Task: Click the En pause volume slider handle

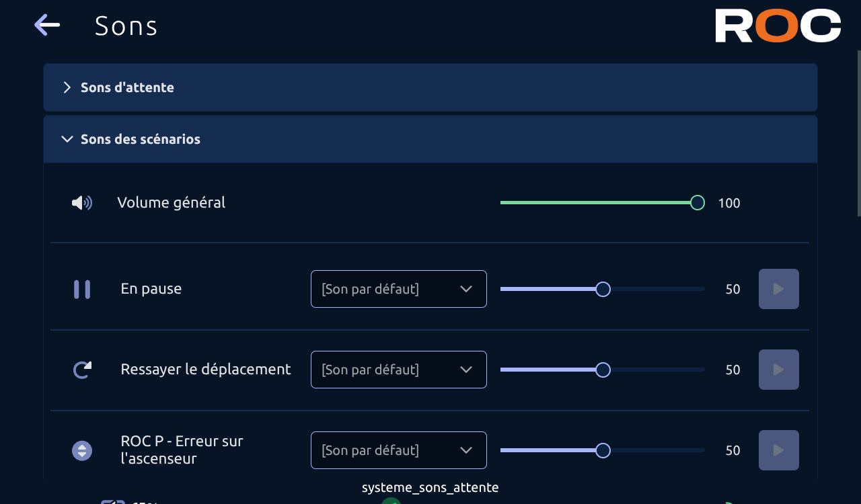Action: click(x=603, y=289)
